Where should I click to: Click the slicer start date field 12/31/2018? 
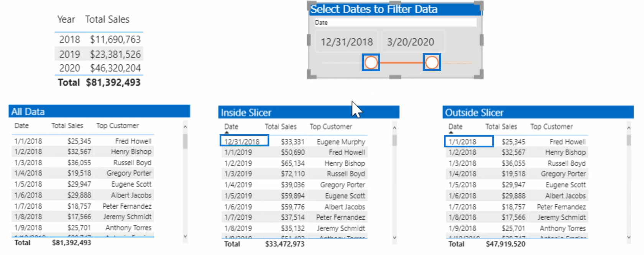point(347,42)
